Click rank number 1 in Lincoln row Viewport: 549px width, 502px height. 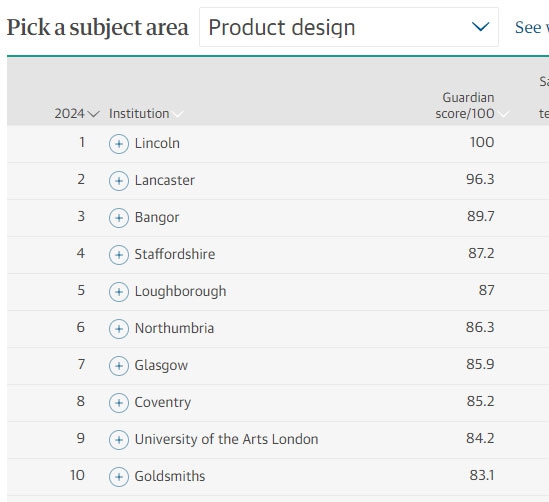82,142
